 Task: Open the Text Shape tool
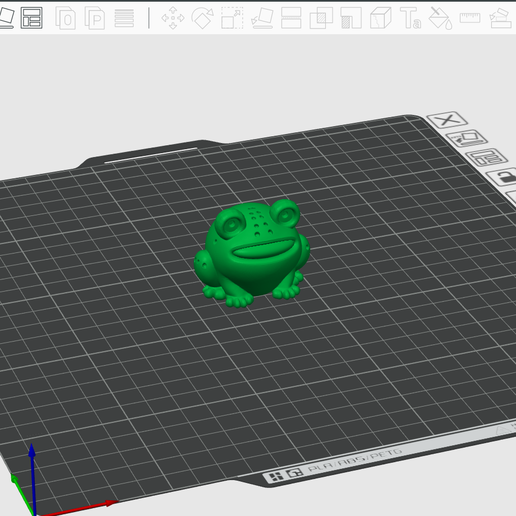pos(410,18)
